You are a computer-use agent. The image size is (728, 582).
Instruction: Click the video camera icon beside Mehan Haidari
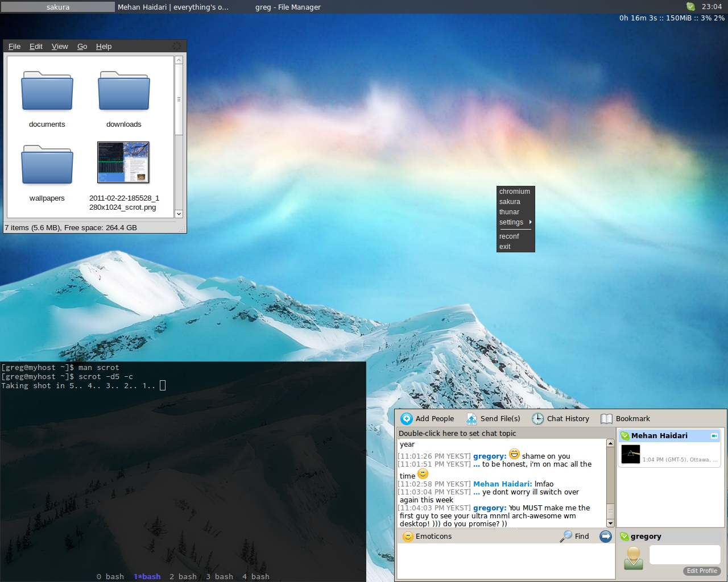pos(714,436)
